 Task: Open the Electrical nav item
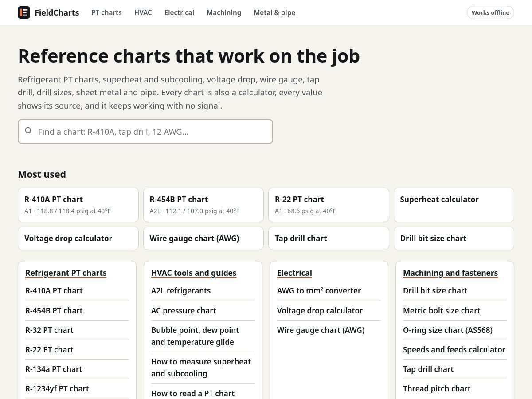[179, 12]
